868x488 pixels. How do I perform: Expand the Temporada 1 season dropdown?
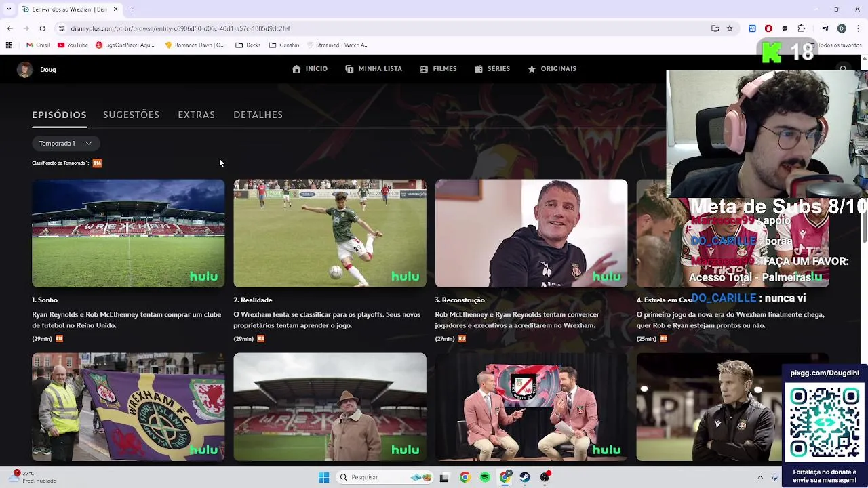click(66, 144)
